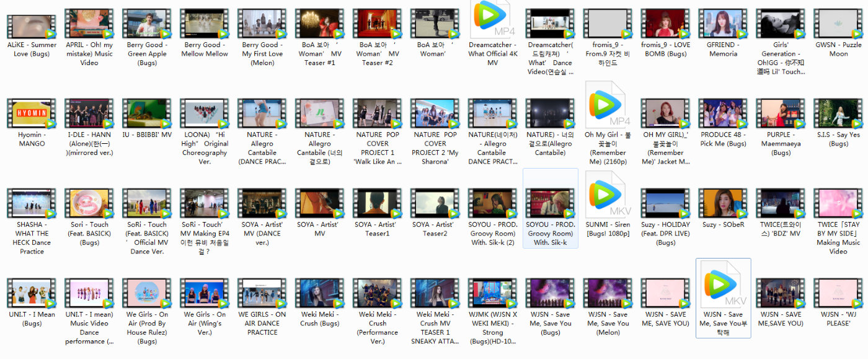Select the Suzy HOLIDAY (Feat. DPR LIVE) thumbnail

[x=666, y=203]
